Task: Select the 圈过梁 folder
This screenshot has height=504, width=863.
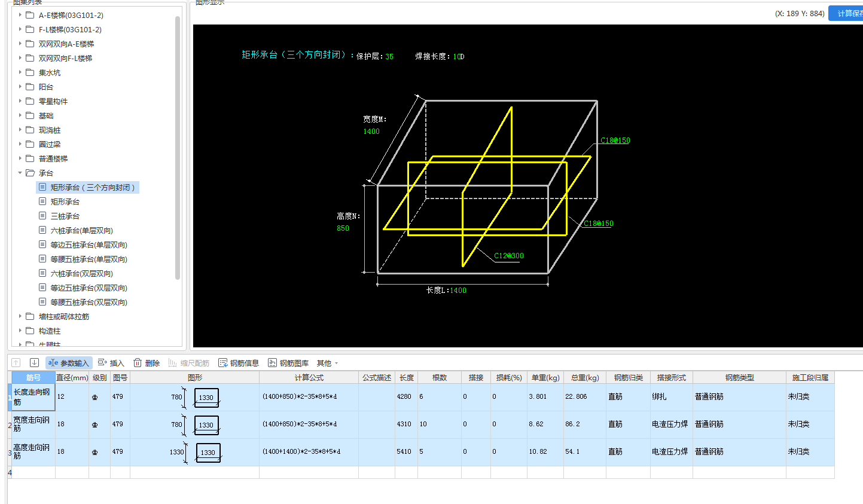Action: 50,144
